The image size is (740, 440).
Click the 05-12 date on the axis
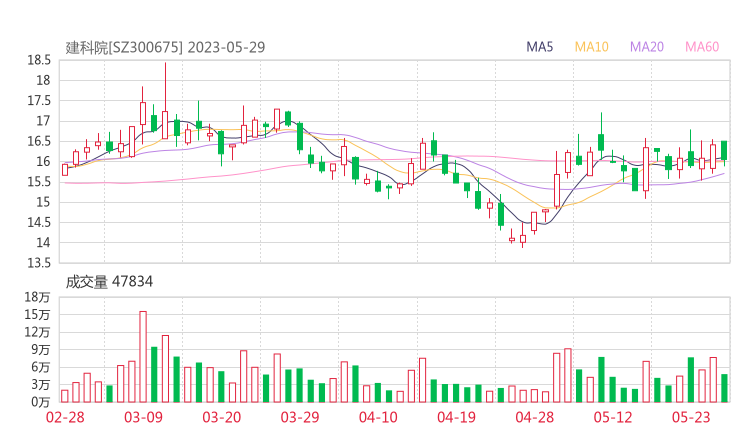pos(613,418)
